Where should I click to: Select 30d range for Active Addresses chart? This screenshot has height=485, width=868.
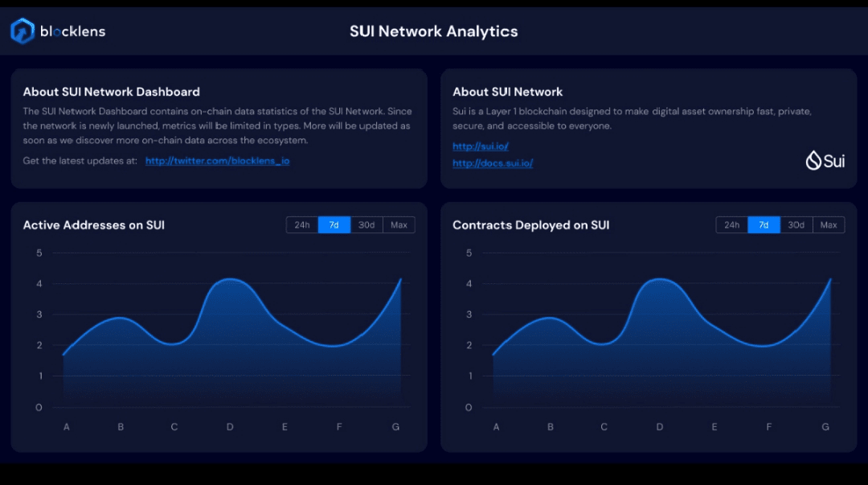(x=366, y=225)
